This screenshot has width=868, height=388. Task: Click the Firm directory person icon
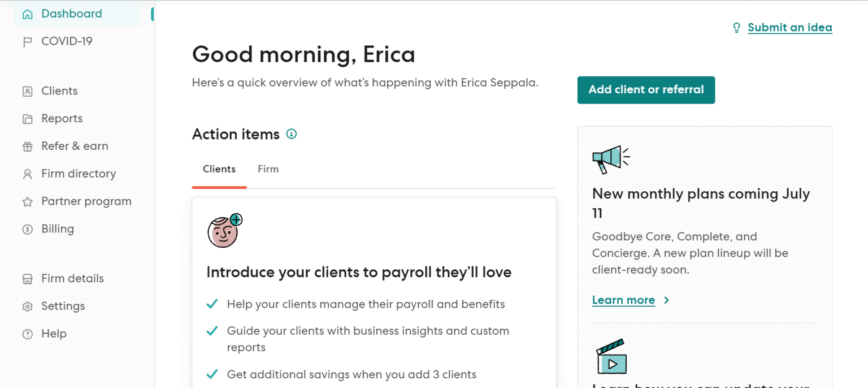click(27, 174)
